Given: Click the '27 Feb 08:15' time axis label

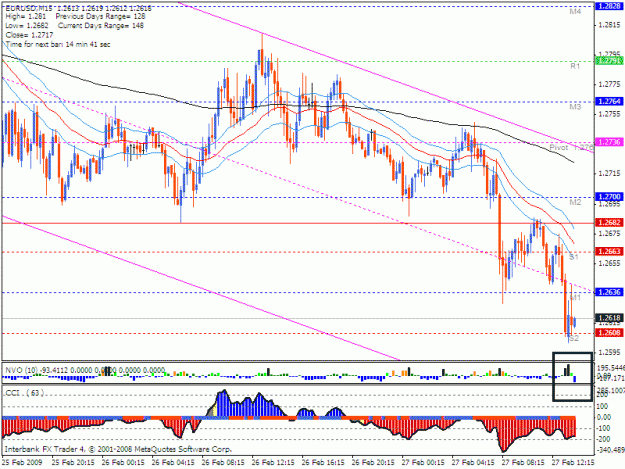Looking at the screenshot, I should pyautogui.click(x=523, y=463).
